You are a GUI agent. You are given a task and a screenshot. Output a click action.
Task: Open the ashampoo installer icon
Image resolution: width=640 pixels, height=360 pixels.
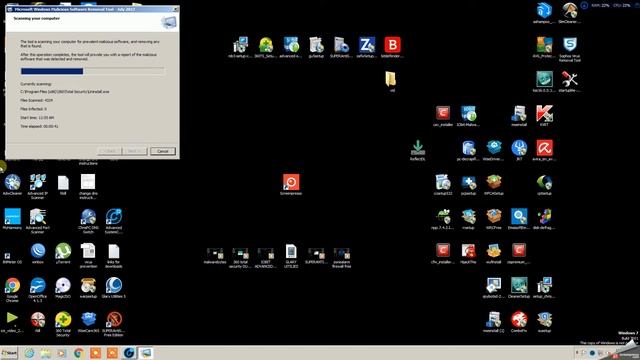[x=544, y=12]
